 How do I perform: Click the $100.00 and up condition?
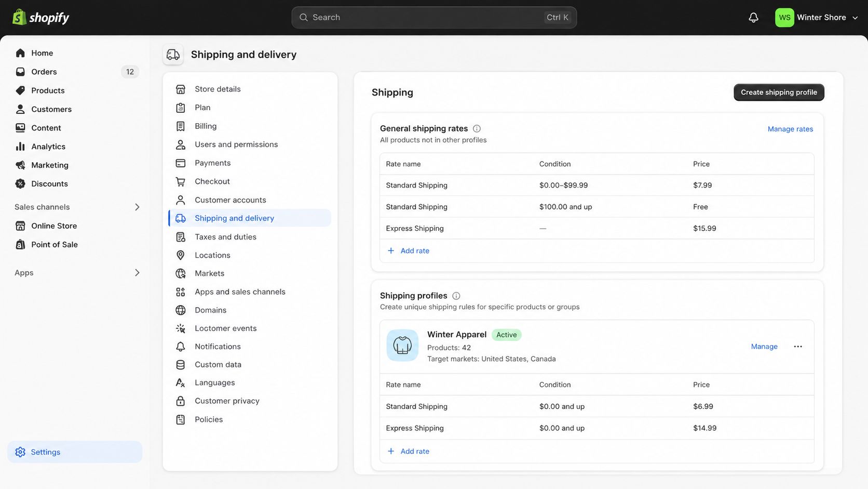click(x=565, y=207)
